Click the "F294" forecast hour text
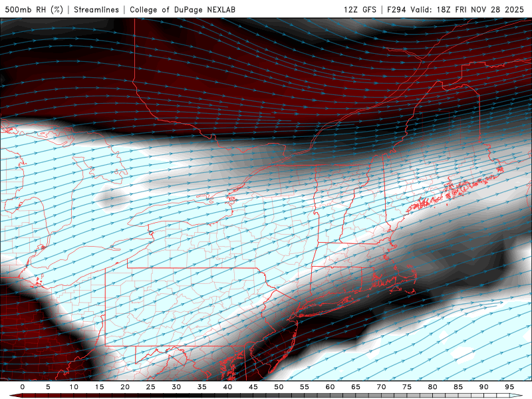This screenshot has height=399, width=532. point(396,9)
